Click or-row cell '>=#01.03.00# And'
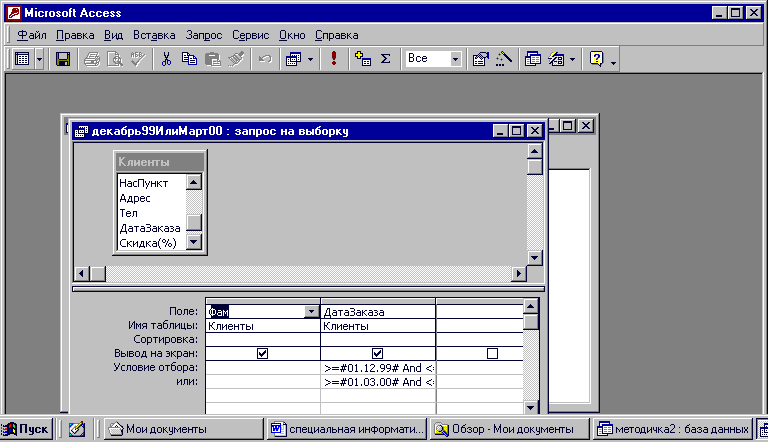This screenshot has height=442, width=768. tap(378, 382)
